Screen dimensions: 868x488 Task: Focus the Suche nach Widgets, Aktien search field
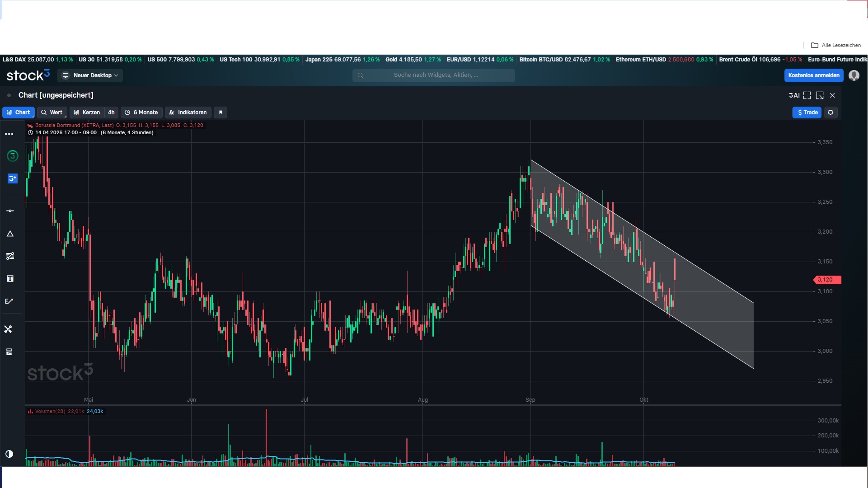[433, 75]
